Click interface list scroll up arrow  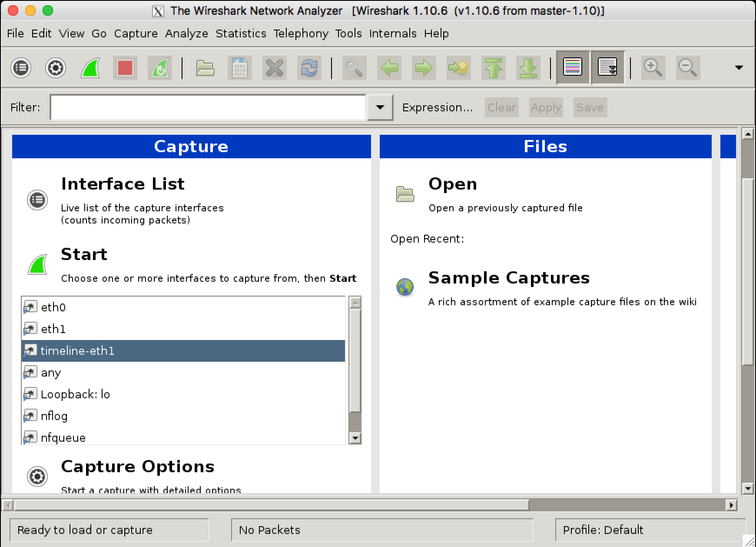pyautogui.click(x=355, y=302)
